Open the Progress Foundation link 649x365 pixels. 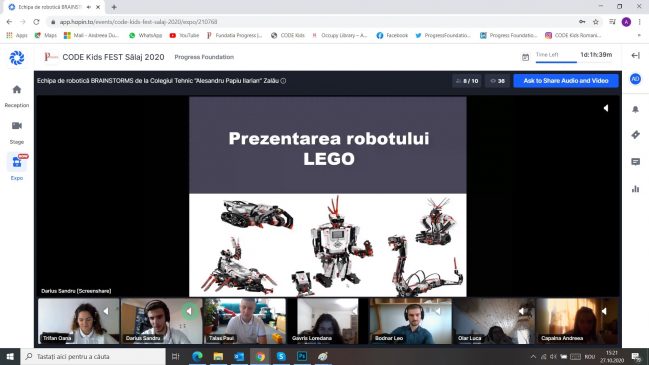pos(204,57)
